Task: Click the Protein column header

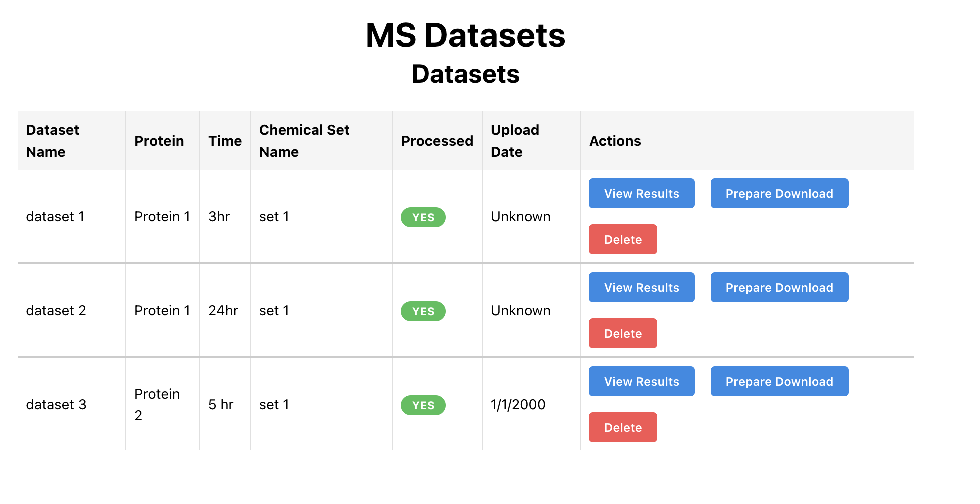Action: (x=158, y=141)
